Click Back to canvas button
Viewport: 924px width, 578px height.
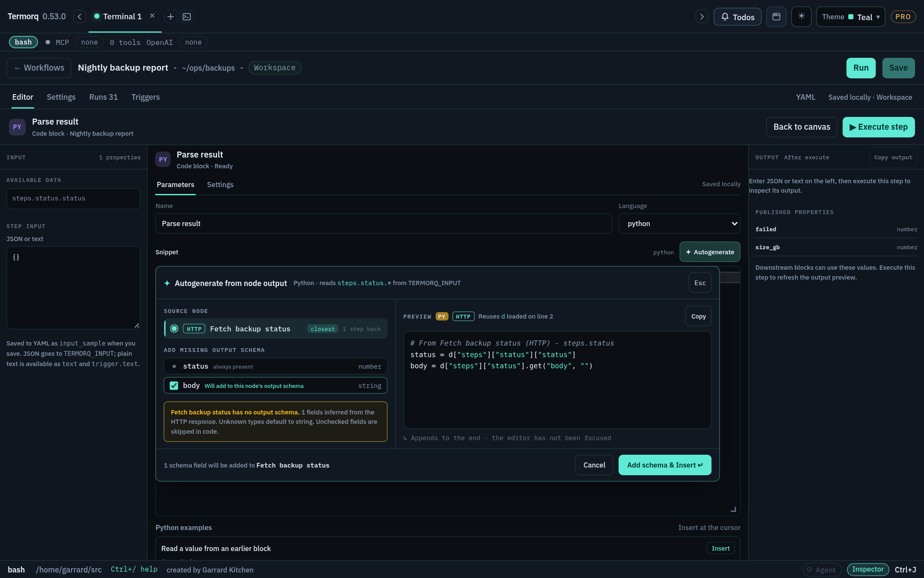point(802,127)
